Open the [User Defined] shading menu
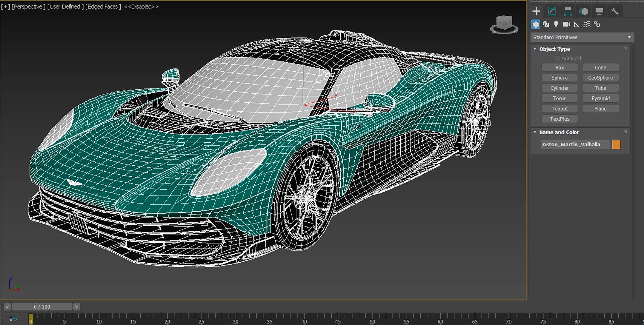 (x=65, y=7)
